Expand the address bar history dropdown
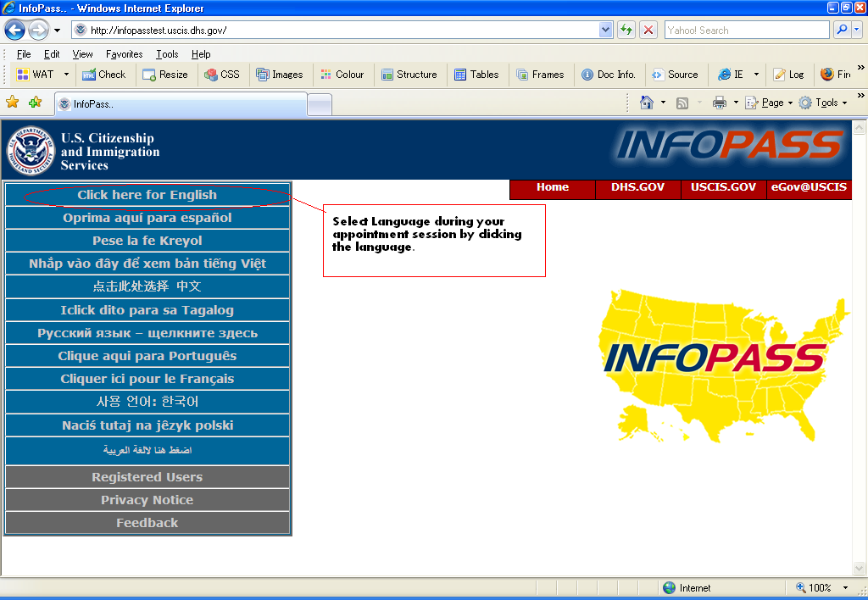The image size is (868, 600). point(605,30)
